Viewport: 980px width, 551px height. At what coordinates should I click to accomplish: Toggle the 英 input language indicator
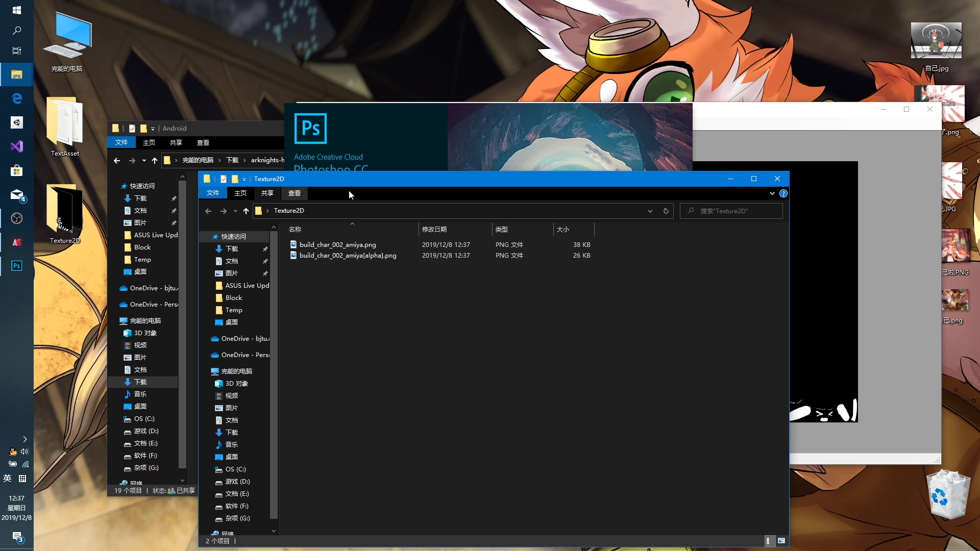pyautogui.click(x=7, y=478)
